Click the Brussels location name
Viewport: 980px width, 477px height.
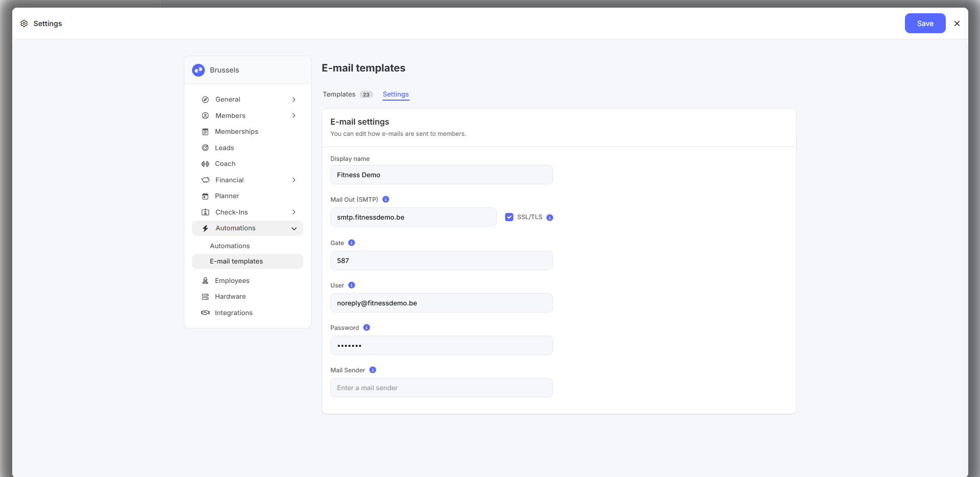click(224, 70)
